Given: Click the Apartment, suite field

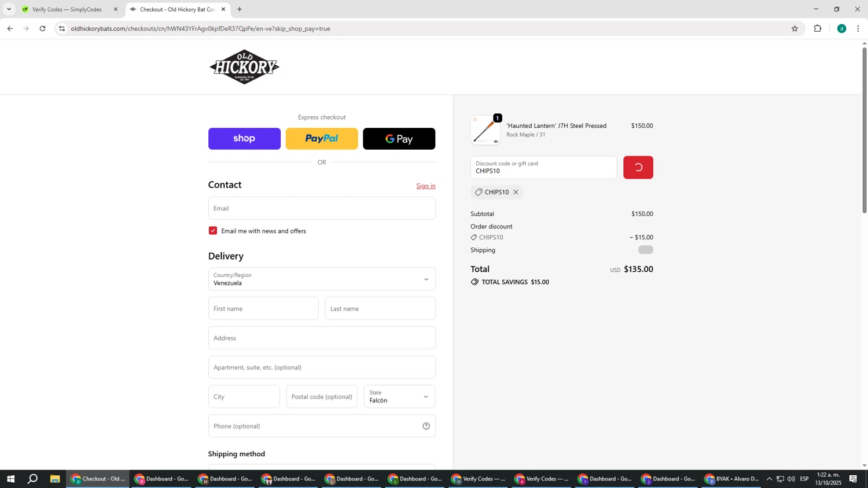Looking at the screenshot, I should point(322,367).
